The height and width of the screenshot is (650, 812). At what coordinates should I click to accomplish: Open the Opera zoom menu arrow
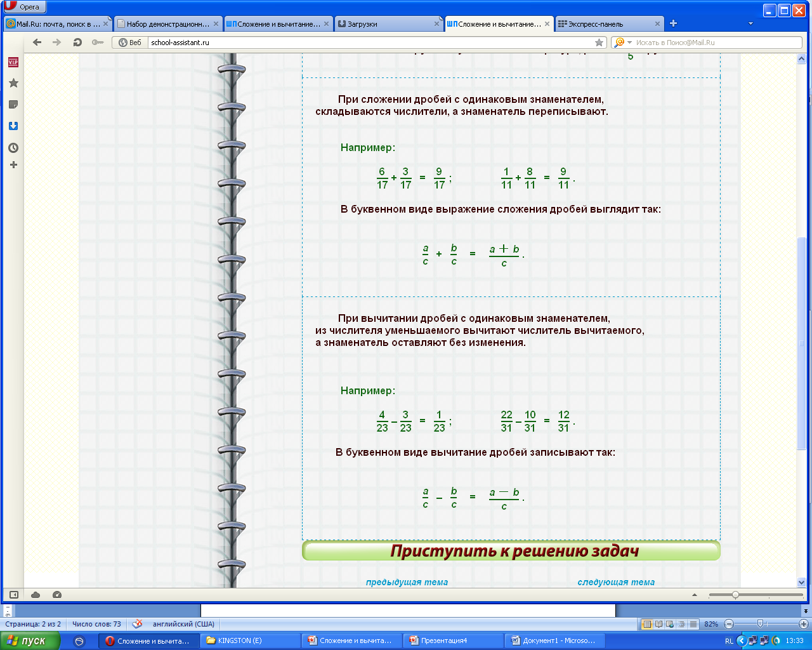pos(695,595)
